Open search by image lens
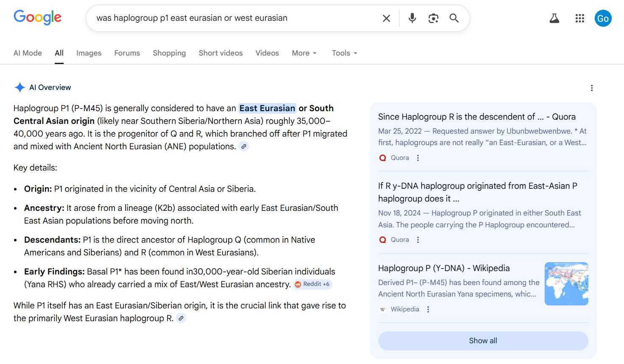The height and width of the screenshot is (364, 624). click(x=433, y=18)
